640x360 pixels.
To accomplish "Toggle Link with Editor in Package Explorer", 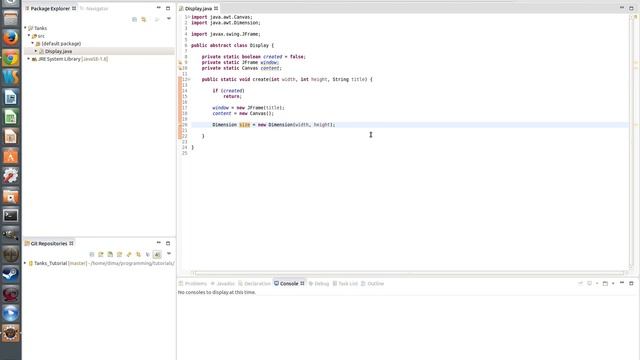I will pos(144,19).
